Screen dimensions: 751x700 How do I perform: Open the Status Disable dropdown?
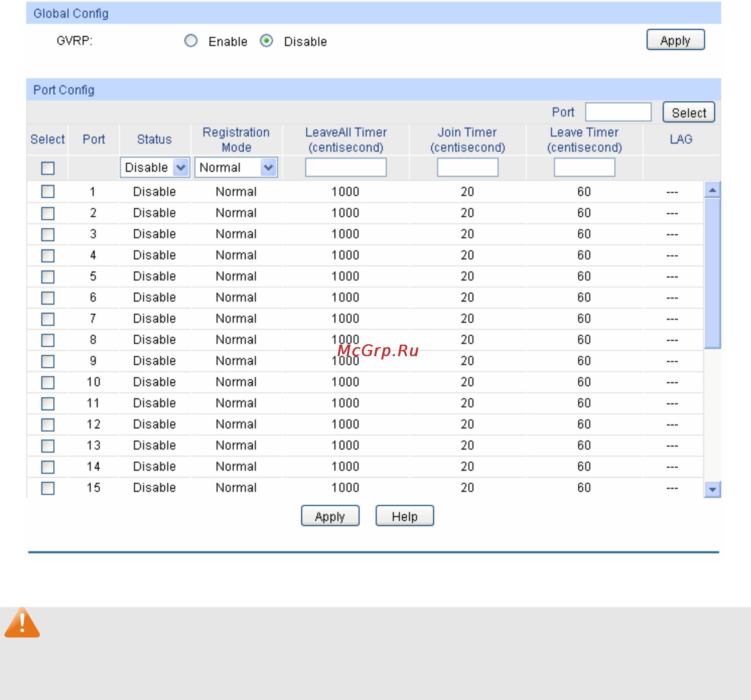(x=155, y=167)
